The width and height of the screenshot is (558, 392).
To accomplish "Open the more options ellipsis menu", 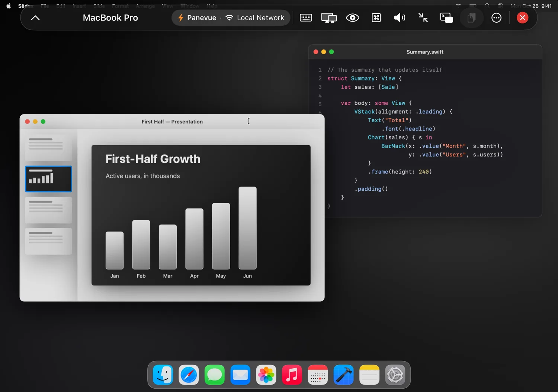I will 496,18.
